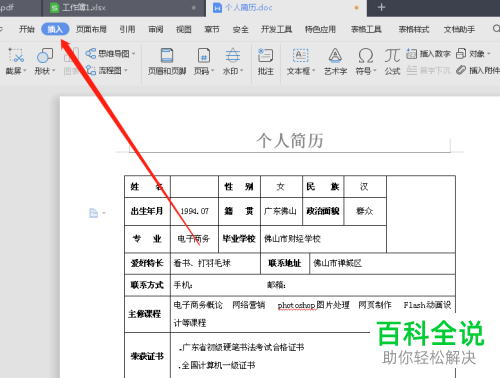Viewport: 500px width, 378px height.
Task: Click the 个人简历 title heading
Action: click(x=290, y=140)
